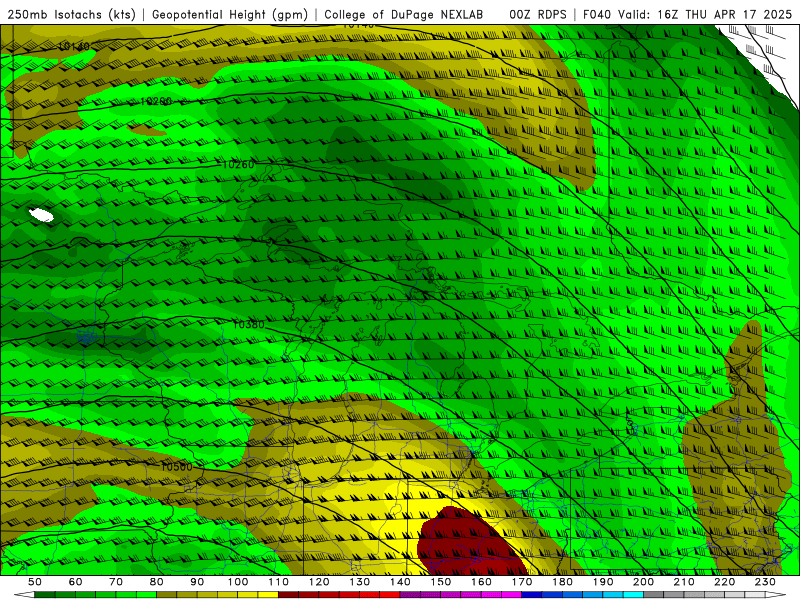The height and width of the screenshot is (600, 800).
Task: Click the left arrow end of the color bar
Action: coord(24,595)
